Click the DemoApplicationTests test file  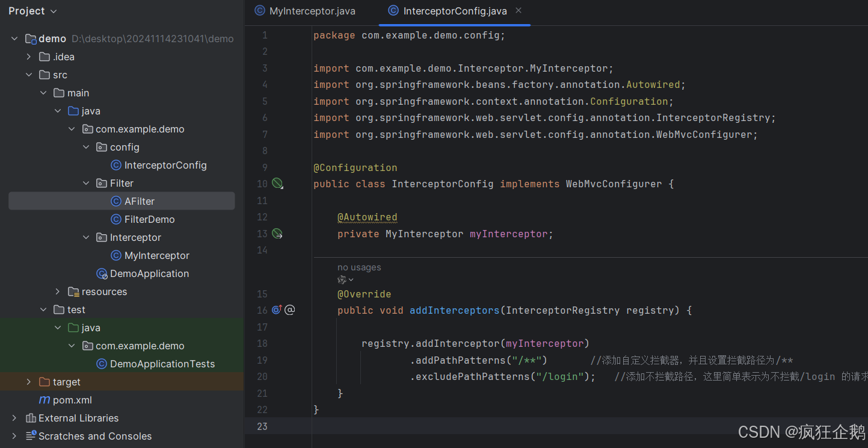tap(155, 364)
